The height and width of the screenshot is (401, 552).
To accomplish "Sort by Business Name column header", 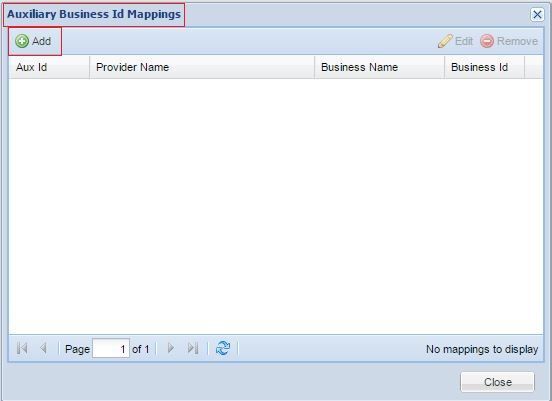I will point(379,67).
